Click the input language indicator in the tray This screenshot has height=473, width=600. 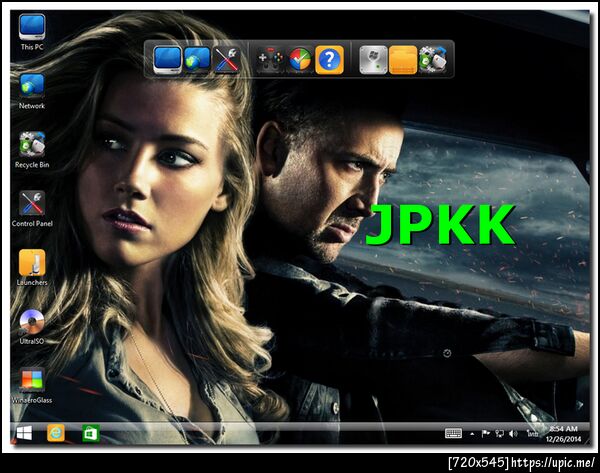pyautogui.click(x=532, y=433)
